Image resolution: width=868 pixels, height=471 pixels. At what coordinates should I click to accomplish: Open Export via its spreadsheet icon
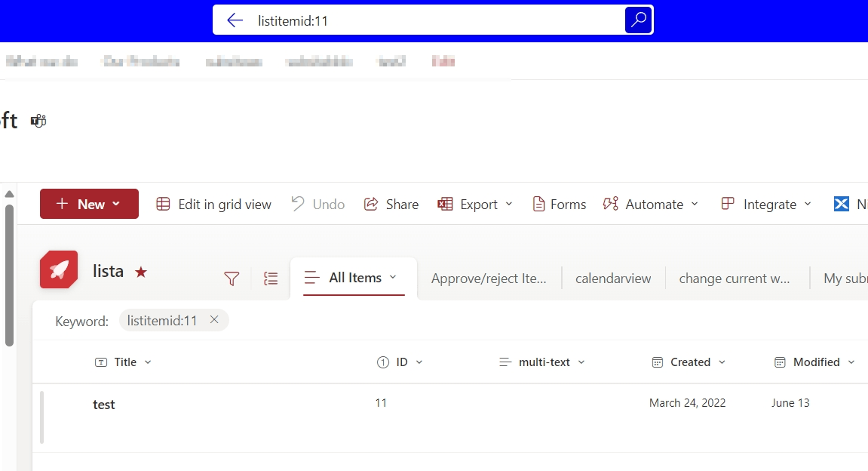tap(443, 204)
